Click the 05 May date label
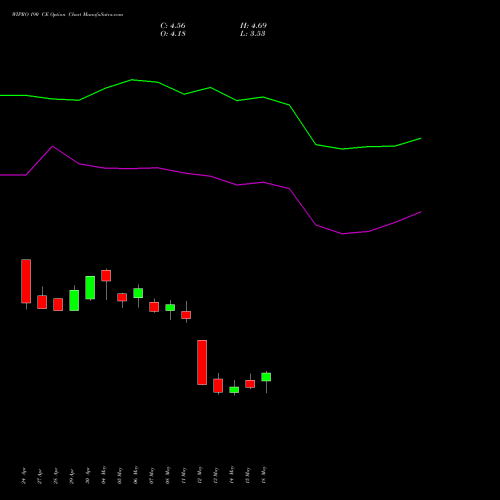Screen dimensions: 500x500 pos(120,475)
